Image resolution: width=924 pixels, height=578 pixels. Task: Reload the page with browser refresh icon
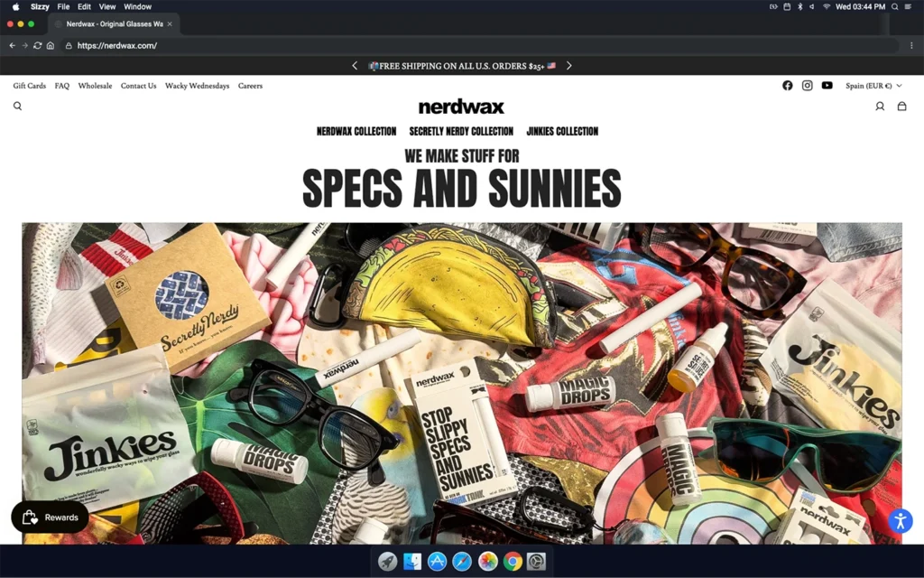[38, 45]
